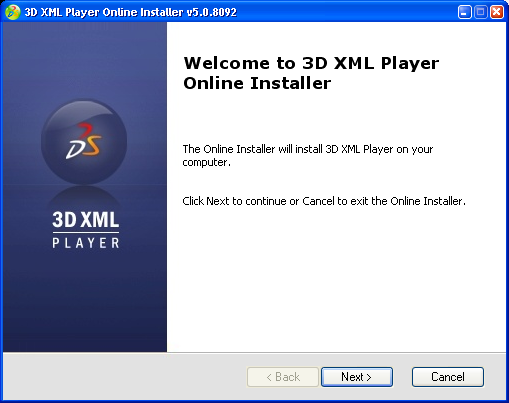Click the sphere reflection below the logo
The width and height of the screenshot is (509, 403).
coord(84,197)
